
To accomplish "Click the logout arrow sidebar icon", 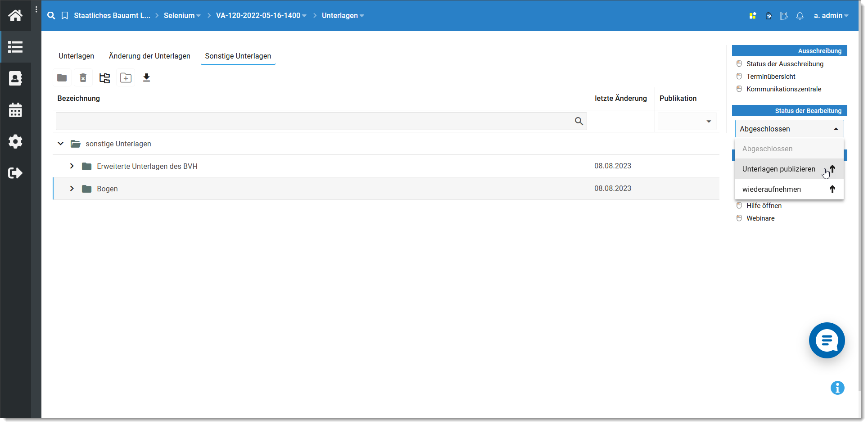I will [x=15, y=173].
